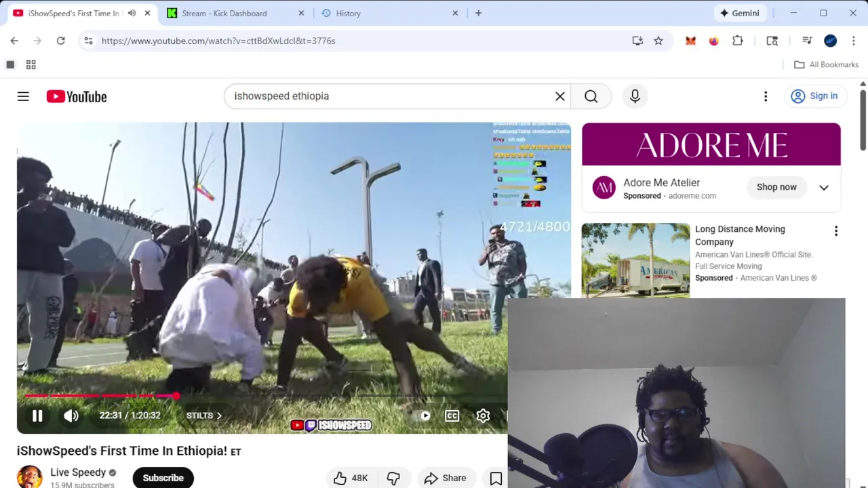The image size is (868, 488).
Task: Start voice search with microphone
Action: coord(635,96)
